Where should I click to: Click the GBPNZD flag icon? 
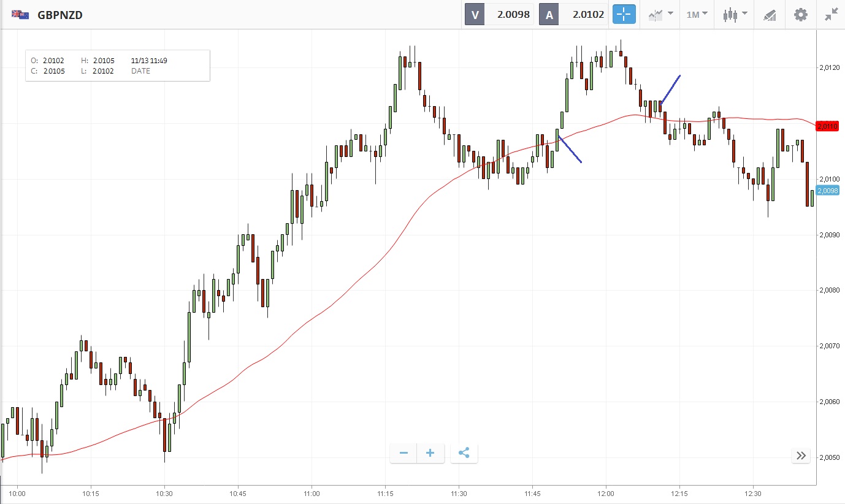pyautogui.click(x=20, y=15)
